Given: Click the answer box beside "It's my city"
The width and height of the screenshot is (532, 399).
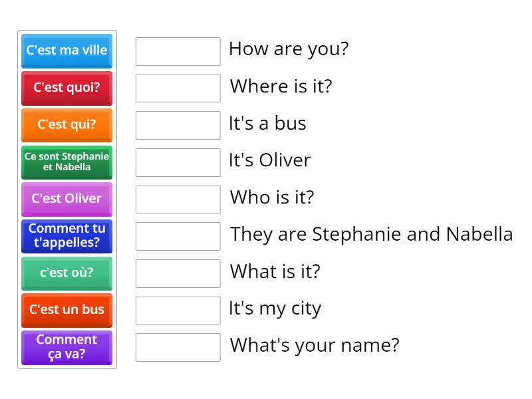Looking at the screenshot, I should pos(178,309).
